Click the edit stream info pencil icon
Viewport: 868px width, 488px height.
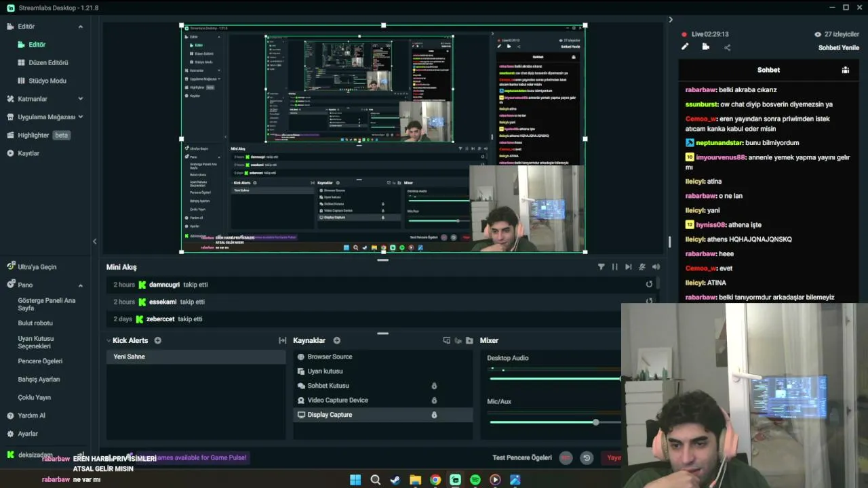(x=685, y=47)
